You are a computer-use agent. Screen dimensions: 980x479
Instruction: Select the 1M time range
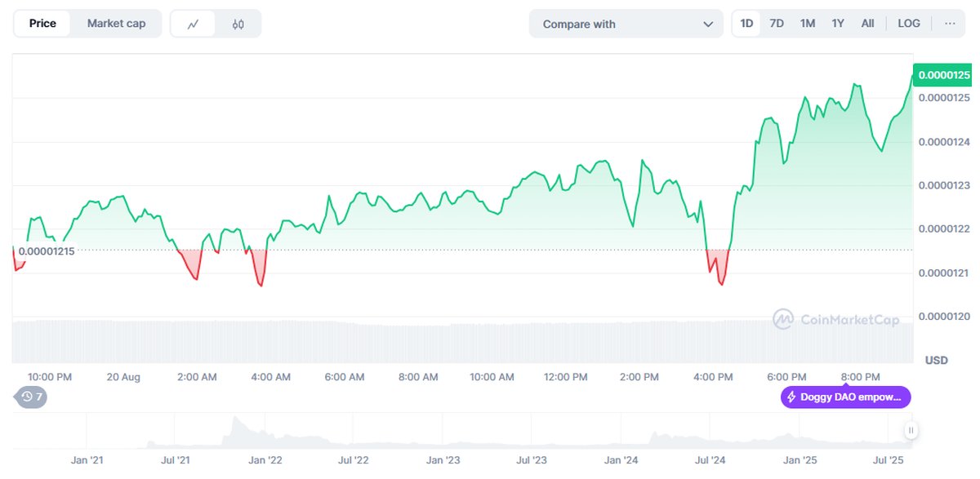pos(808,24)
